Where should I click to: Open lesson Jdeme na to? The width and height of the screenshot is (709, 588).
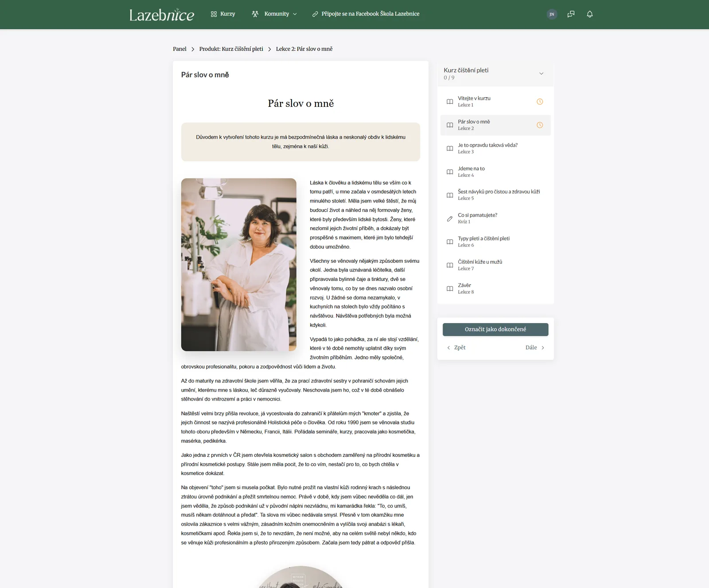tap(495, 172)
